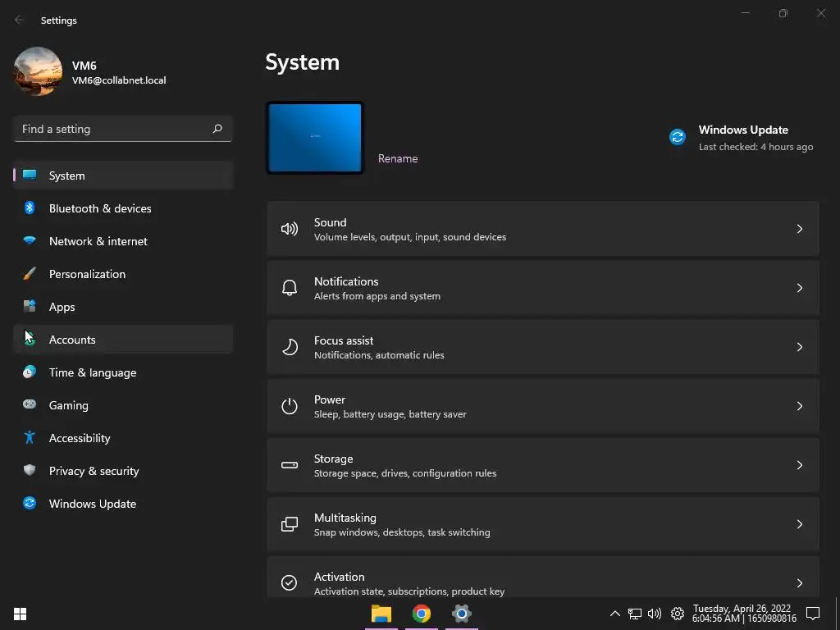Select Windows Update in sidebar
Screen dimensions: 840x630
(123, 503)
